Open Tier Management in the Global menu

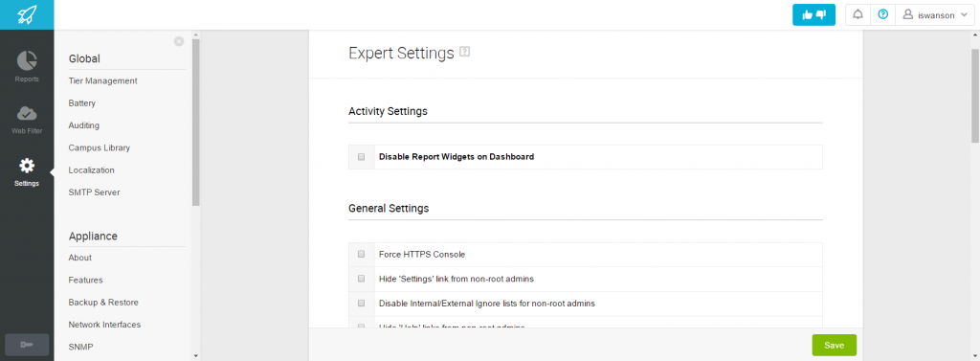coord(103,80)
